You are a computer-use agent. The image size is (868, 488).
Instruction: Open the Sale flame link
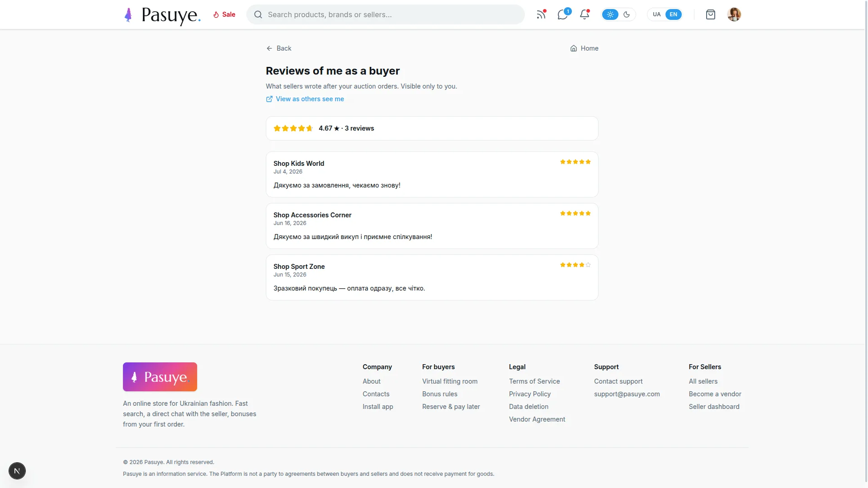pyautogui.click(x=224, y=14)
